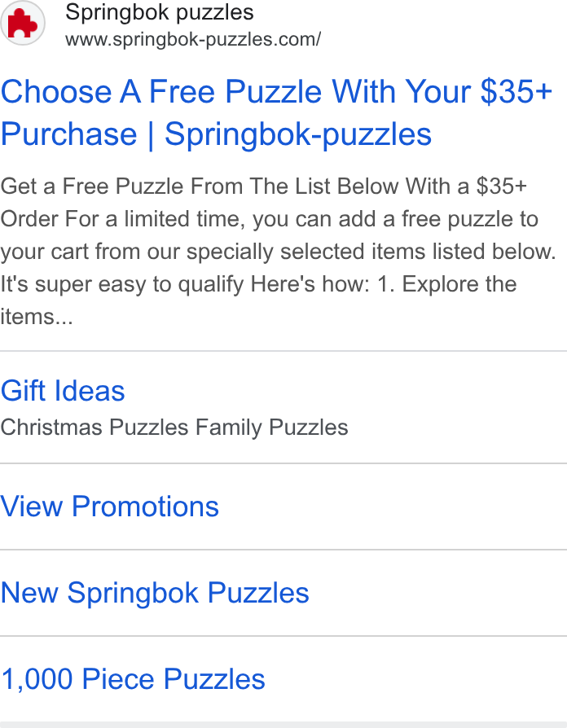Open the Gift Ideas sitelink
567x728 pixels.
[x=63, y=390]
